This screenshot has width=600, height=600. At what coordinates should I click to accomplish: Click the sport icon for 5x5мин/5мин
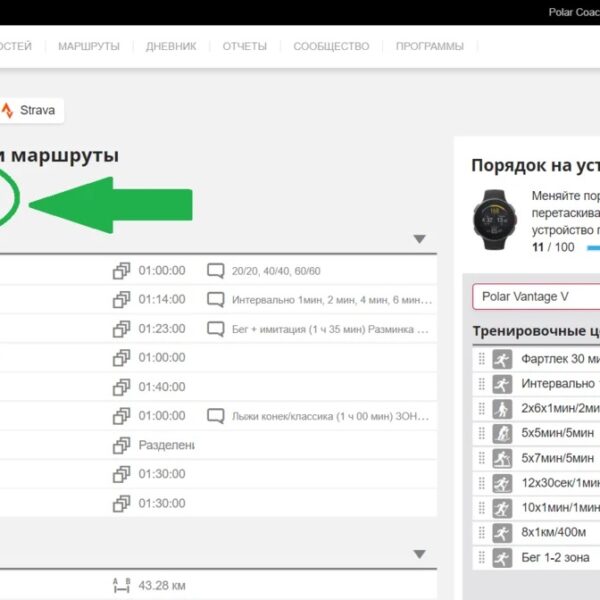[502, 433]
